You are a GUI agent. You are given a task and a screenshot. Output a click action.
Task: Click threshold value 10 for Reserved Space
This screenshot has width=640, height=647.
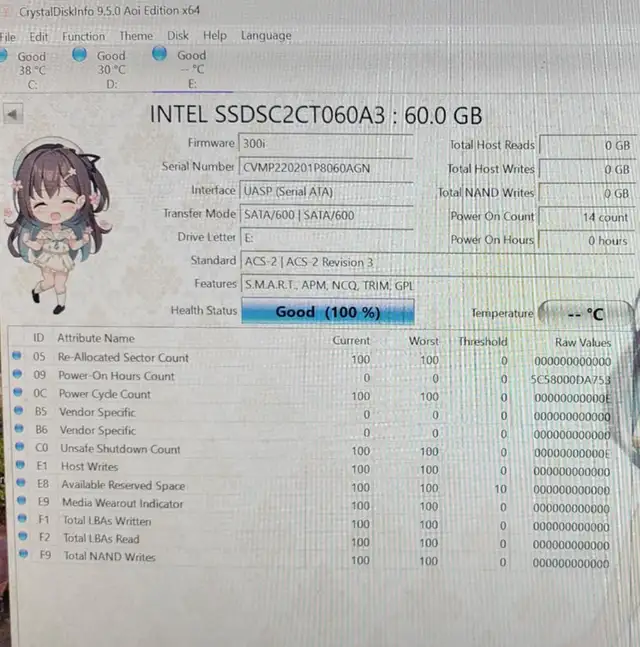click(x=501, y=489)
